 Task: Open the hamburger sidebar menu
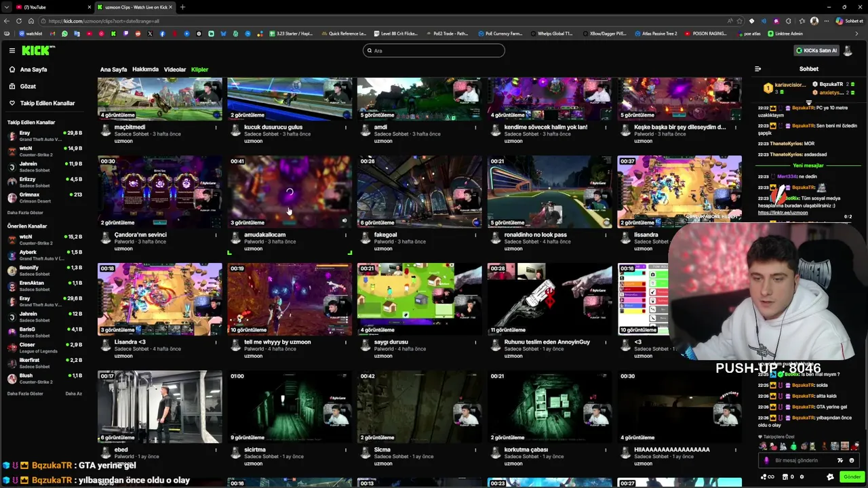pos(12,50)
